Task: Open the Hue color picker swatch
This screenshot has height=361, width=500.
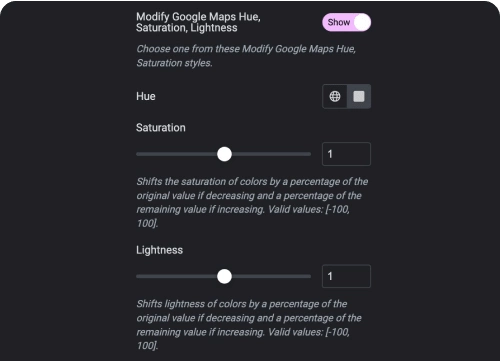Action: pos(359,96)
